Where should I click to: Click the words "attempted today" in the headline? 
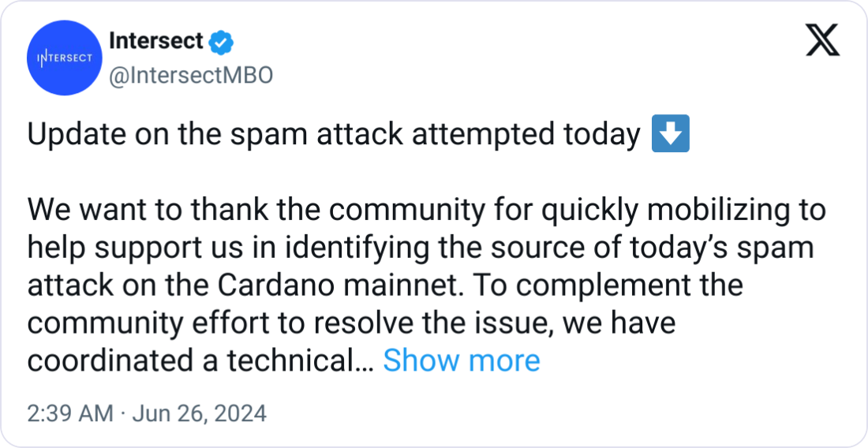(x=526, y=134)
